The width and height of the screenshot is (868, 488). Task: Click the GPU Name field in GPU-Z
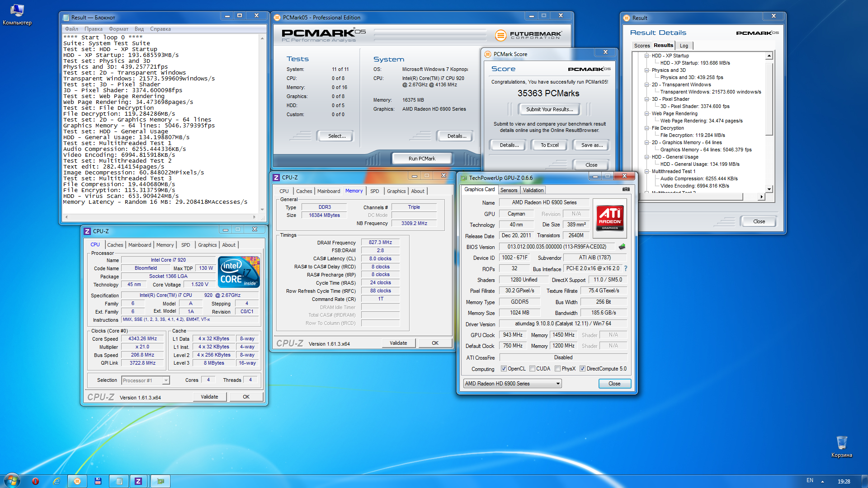coord(544,202)
